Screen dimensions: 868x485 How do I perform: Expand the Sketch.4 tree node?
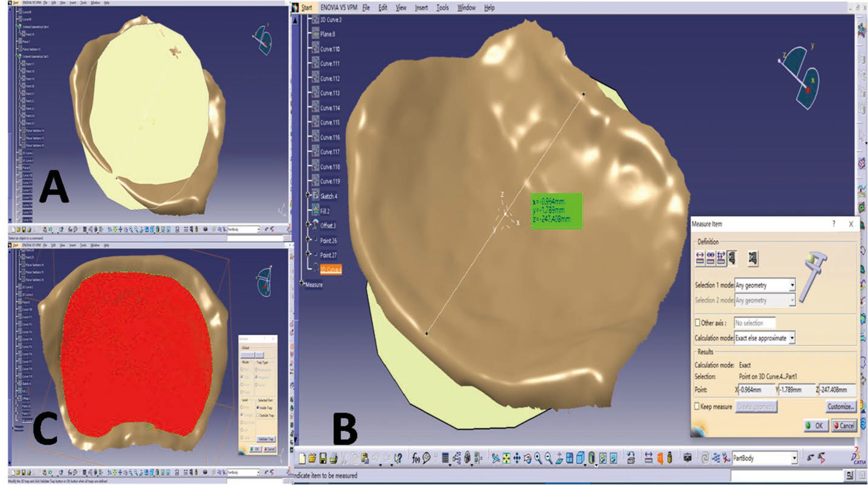tap(308, 195)
